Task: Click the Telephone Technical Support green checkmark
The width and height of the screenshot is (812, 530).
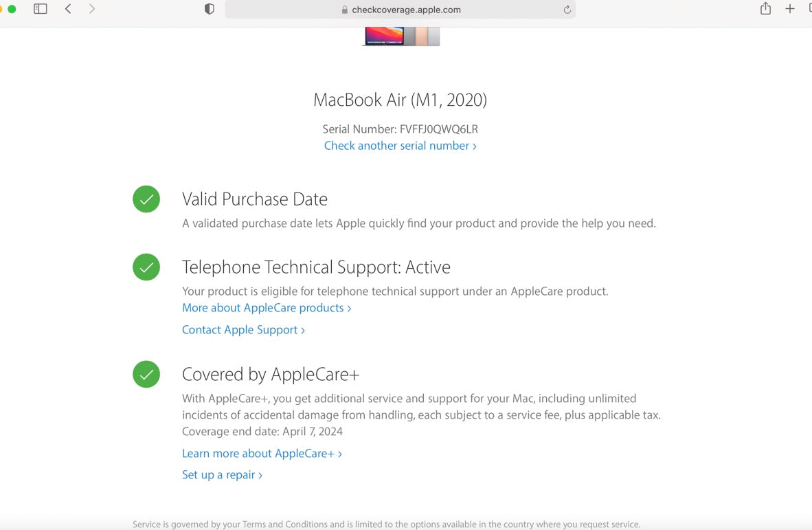Action: tap(146, 267)
